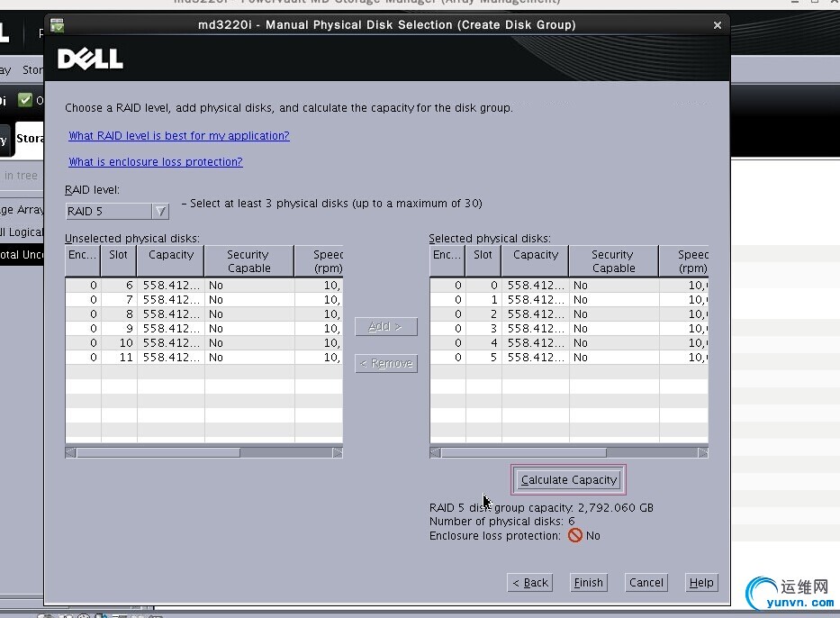
Task: Click the < Remove button
Action: [x=385, y=363]
